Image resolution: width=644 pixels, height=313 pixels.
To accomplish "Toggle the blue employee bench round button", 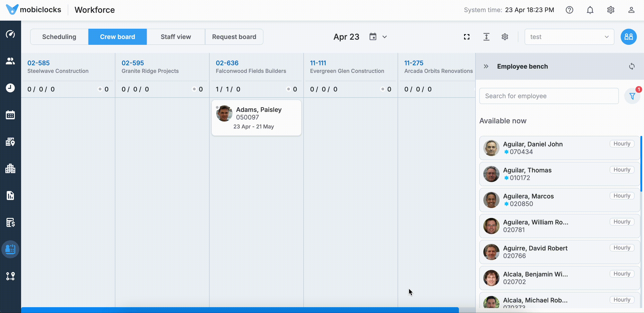I will (629, 37).
